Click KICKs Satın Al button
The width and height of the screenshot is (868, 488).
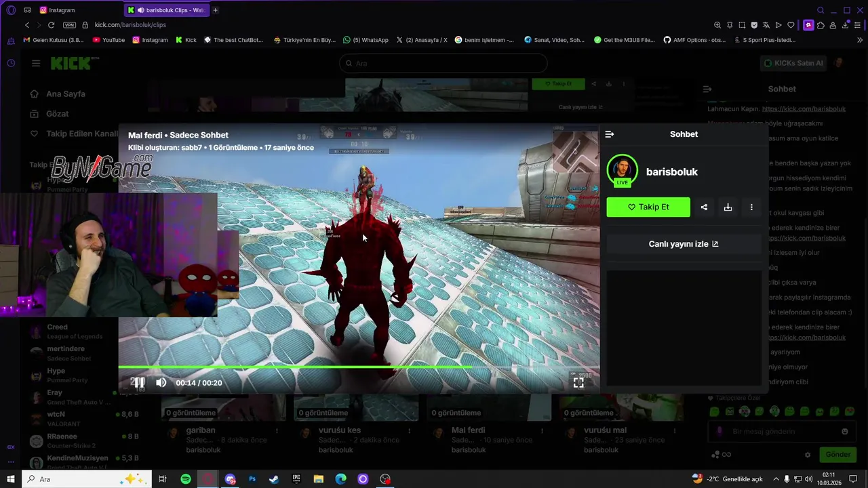(793, 63)
